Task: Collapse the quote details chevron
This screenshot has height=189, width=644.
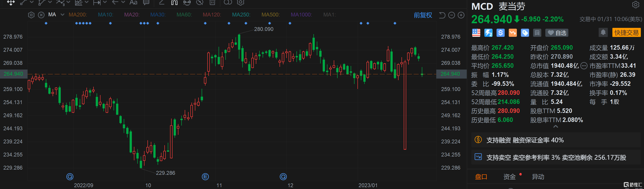Action: pyautogui.click(x=555, y=126)
